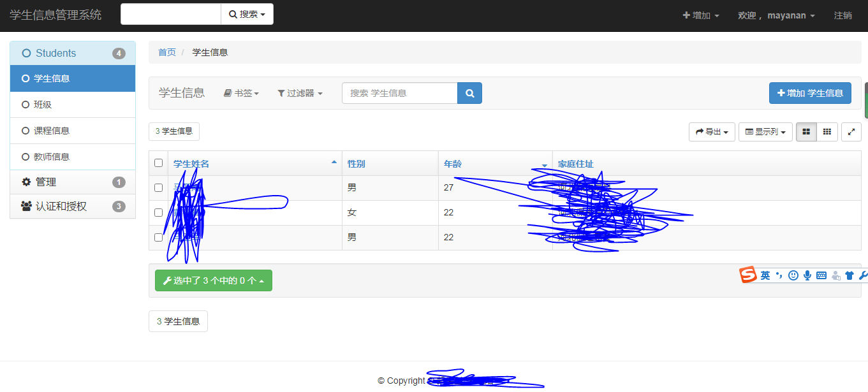Expand the 过滤器 filter dropdown
Image resolution: width=868 pixels, height=392 pixels.
pos(300,92)
